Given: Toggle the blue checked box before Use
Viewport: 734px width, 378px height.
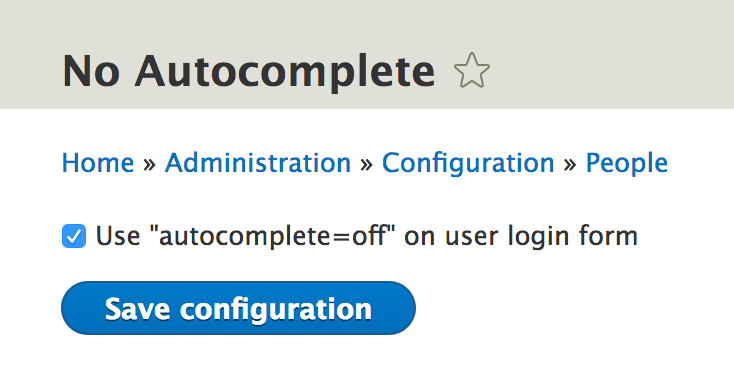Looking at the screenshot, I should click(74, 236).
